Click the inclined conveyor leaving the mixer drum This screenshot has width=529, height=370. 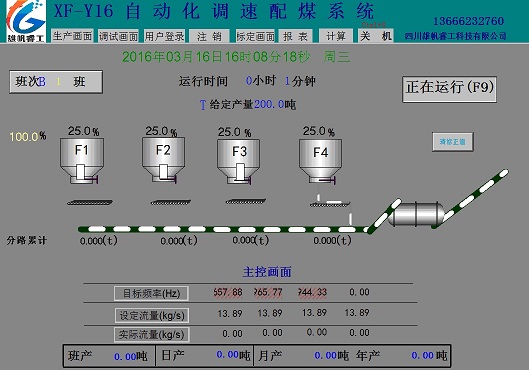pyautogui.click(x=470, y=199)
